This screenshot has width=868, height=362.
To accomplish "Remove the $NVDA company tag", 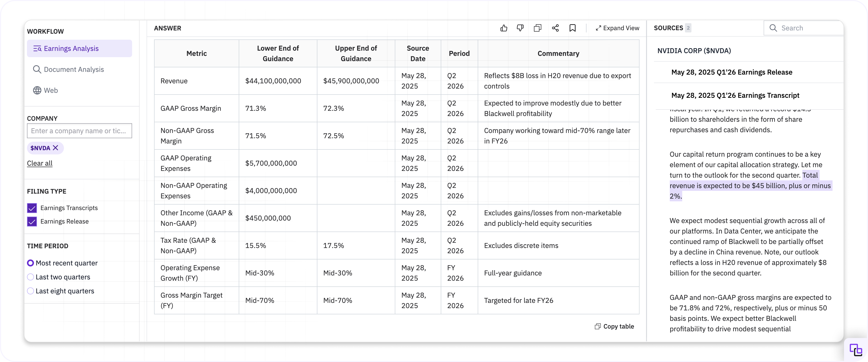I will click(x=56, y=148).
